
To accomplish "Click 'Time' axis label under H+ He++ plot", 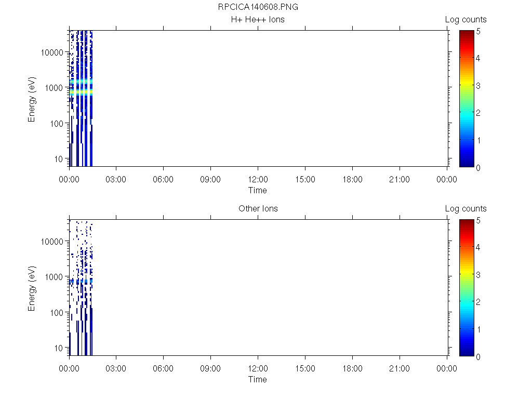I will (257, 190).
